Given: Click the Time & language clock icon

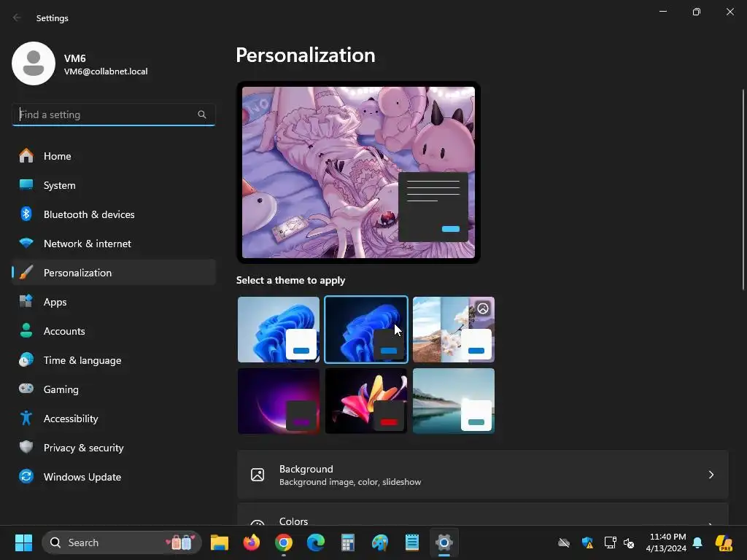Looking at the screenshot, I should click(x=26, y=360).
